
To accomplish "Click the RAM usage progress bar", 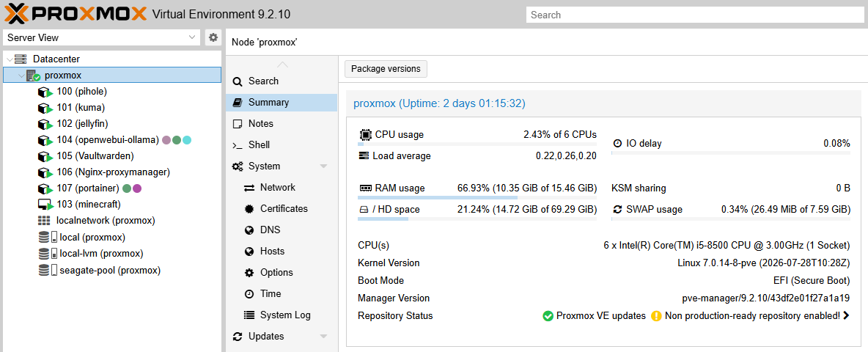I will [477, 197].
